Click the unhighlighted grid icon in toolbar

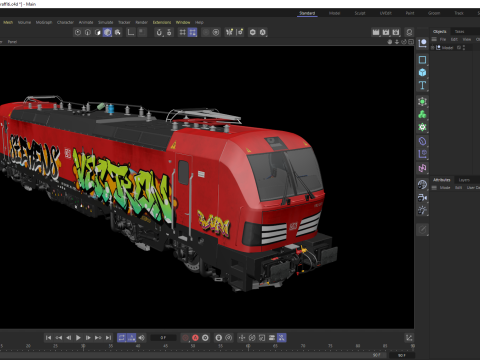tap(182, 32)
